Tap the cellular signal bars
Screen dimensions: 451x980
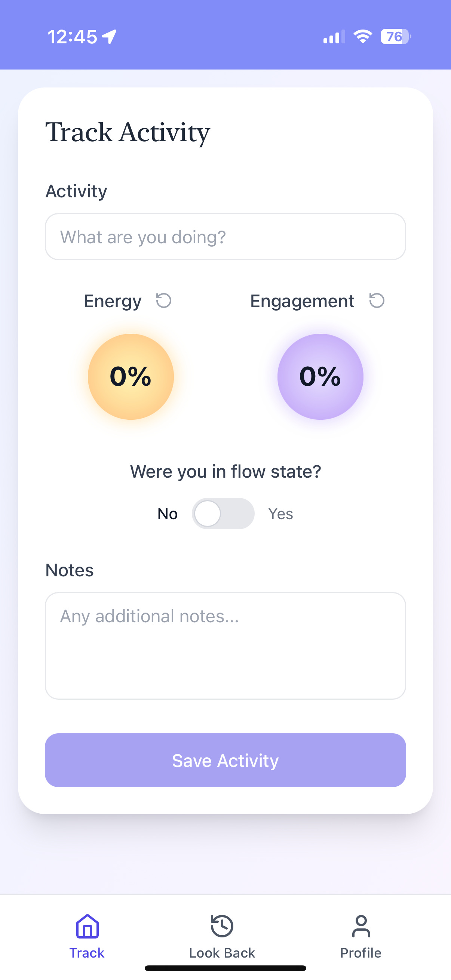(x=334, y=37)
